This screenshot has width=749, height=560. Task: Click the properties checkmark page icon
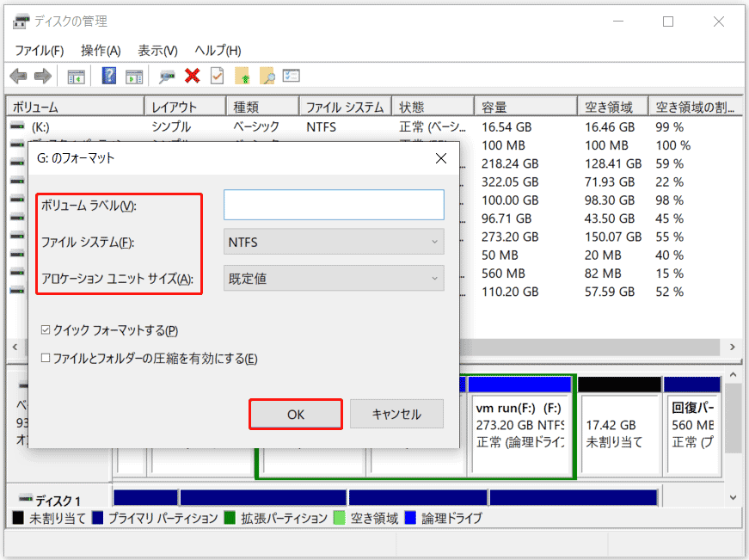click(217, 76)
